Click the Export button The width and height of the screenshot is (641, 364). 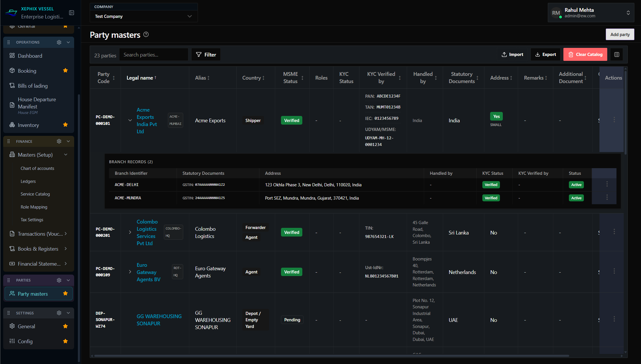click(546, 55)
